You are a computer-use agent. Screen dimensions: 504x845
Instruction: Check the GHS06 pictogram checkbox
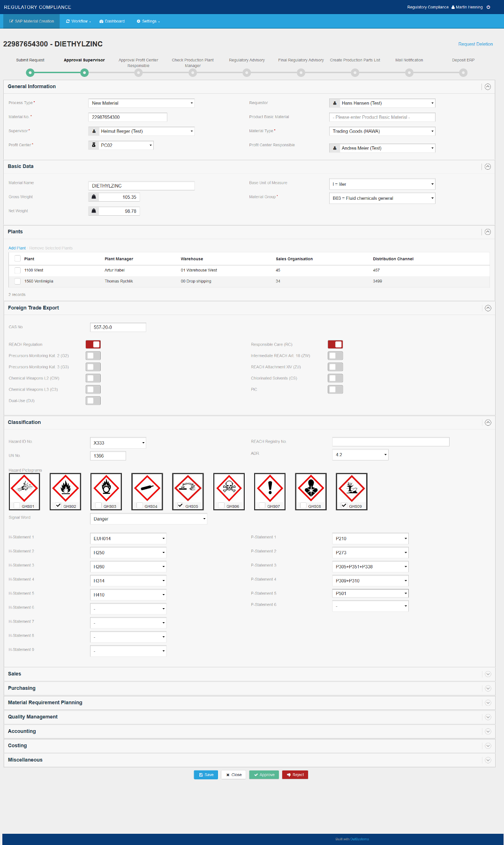click(221, 505)
